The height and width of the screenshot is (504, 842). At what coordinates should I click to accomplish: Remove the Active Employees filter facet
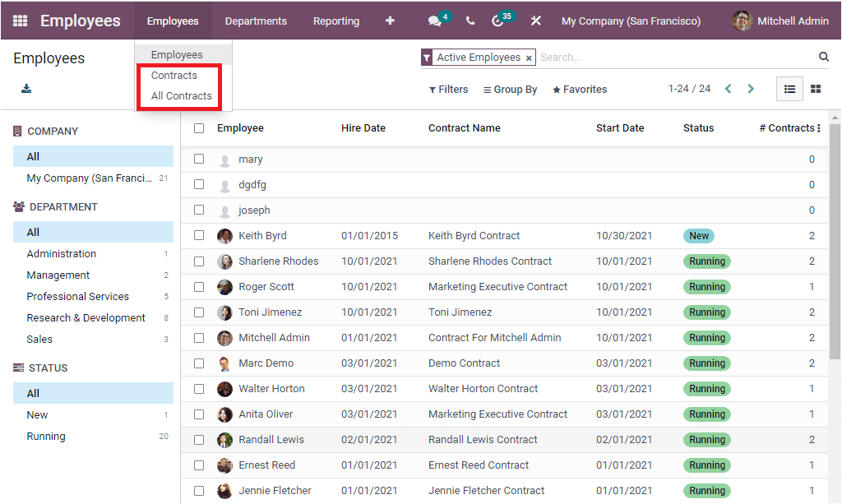(x=529, y=58)
